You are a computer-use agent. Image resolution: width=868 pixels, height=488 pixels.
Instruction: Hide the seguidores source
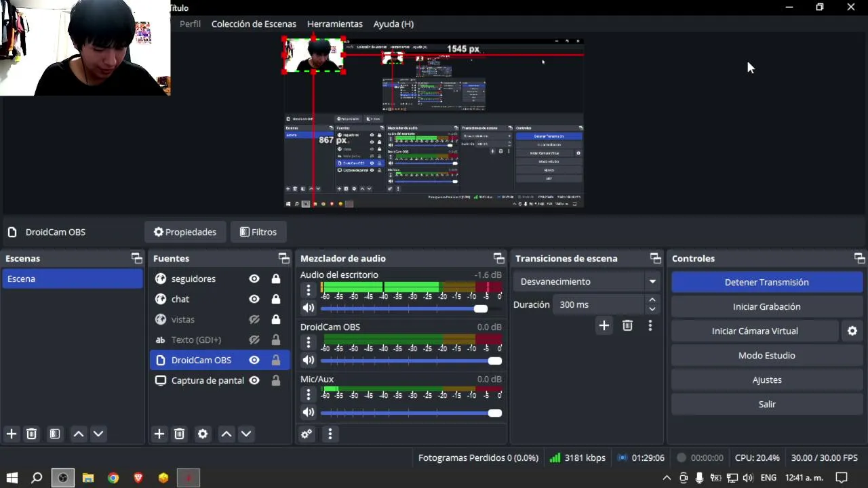point(254,279)
